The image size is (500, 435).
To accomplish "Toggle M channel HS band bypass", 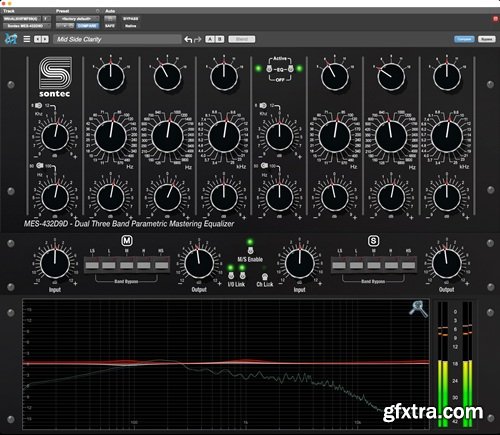I will click(162, 265).
